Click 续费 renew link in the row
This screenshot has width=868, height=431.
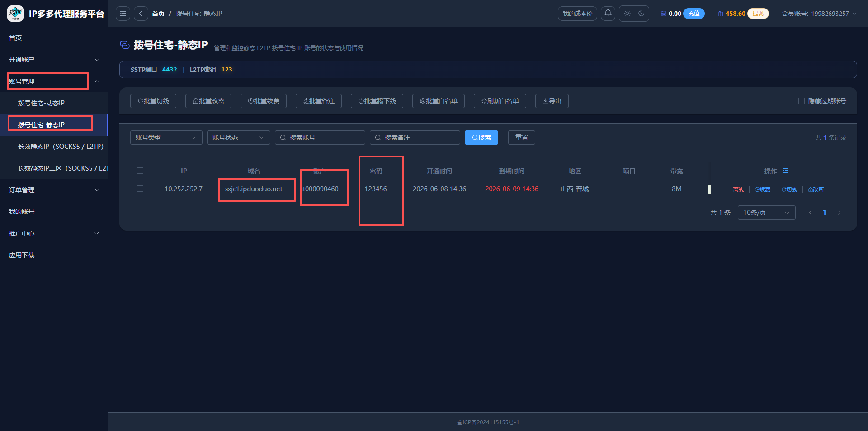click(763, 189)
